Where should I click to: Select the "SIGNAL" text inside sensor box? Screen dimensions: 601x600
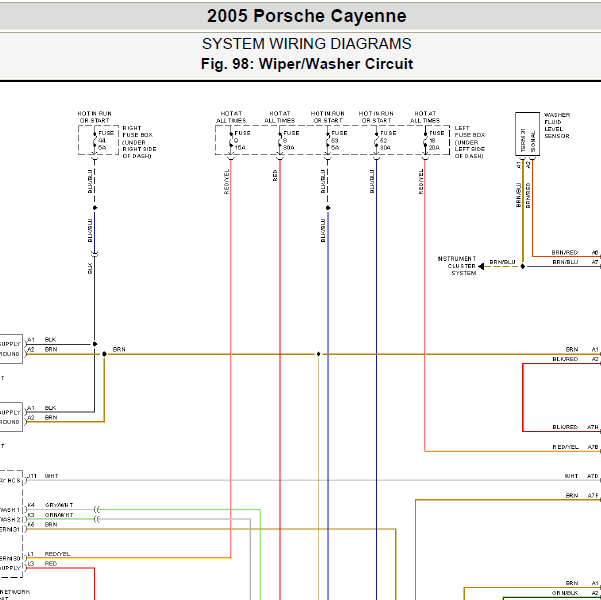point(533,141)
